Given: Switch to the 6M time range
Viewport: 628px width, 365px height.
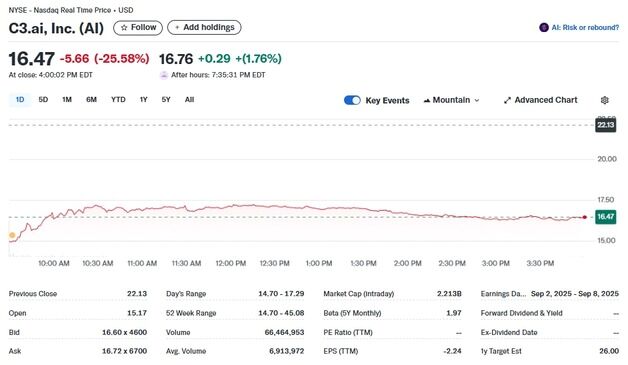Looking at the screenshot, I should coord(91,100).
